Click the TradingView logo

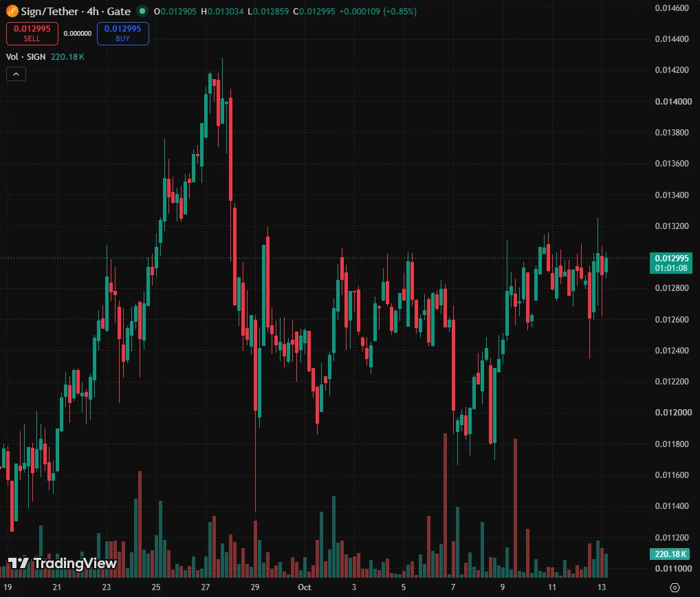tap(63, 563)
